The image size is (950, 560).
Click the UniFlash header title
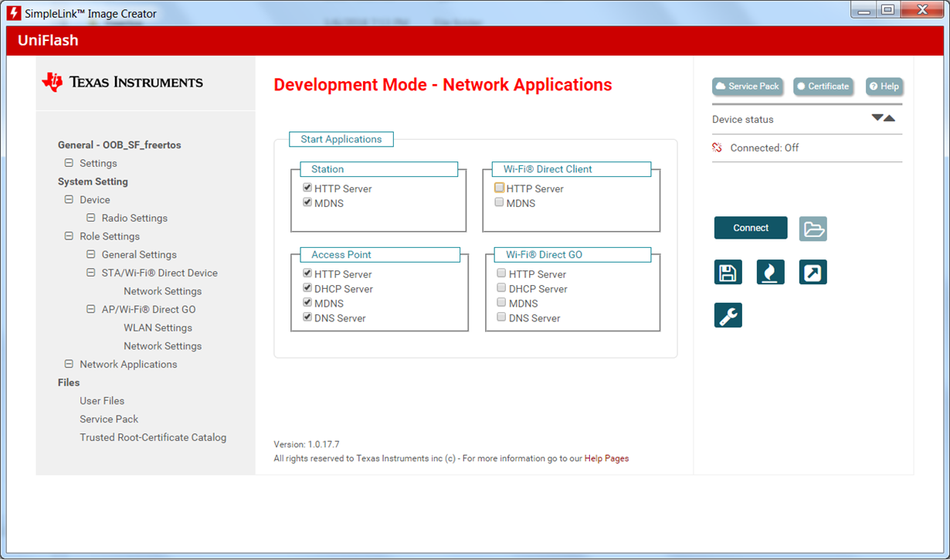pos(48,40)
